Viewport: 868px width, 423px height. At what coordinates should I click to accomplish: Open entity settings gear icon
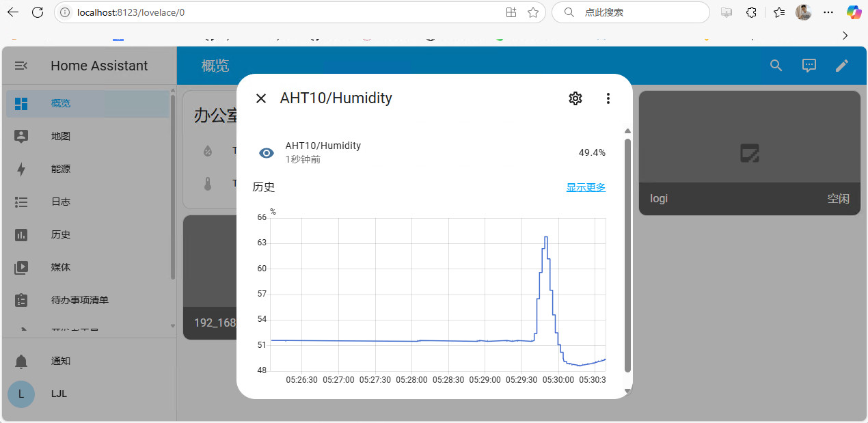(x=575, y=98)
